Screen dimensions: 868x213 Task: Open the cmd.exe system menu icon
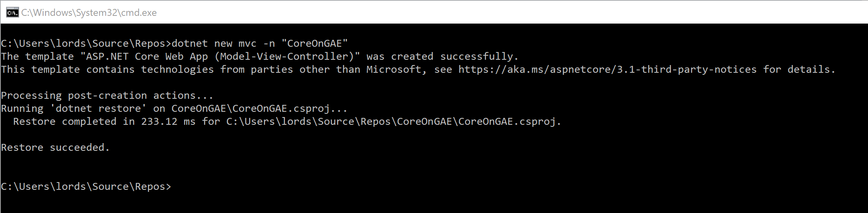[x=12, y=13]
